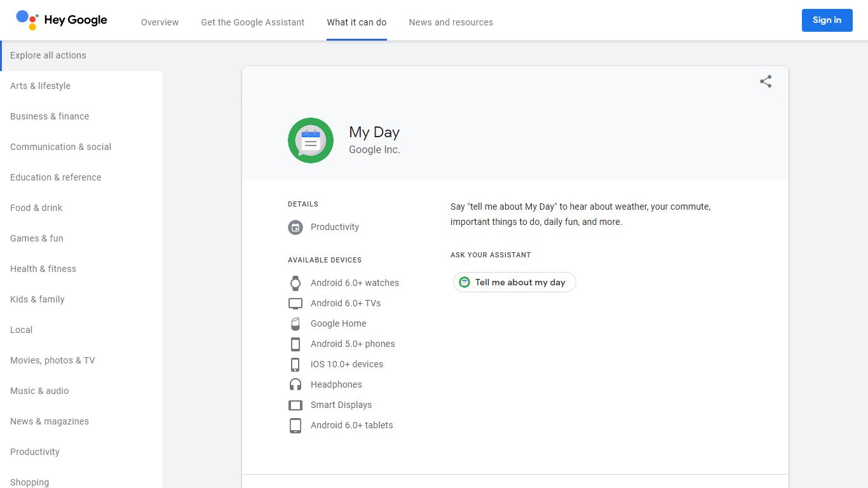Open Food & drink category
Screen dimensions: 868x488
tap(81, 208)
